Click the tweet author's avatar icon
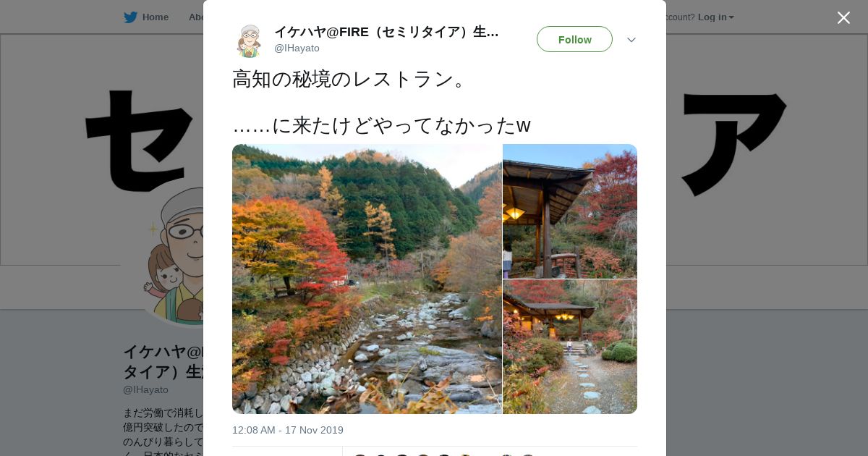The image size is (868, 456). (249, 41)
